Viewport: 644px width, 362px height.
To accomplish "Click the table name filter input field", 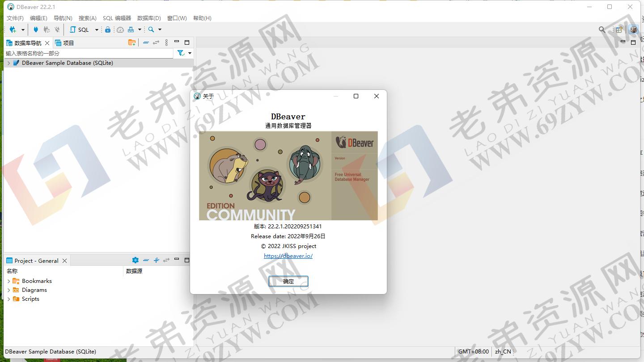I will coord(85,53).
